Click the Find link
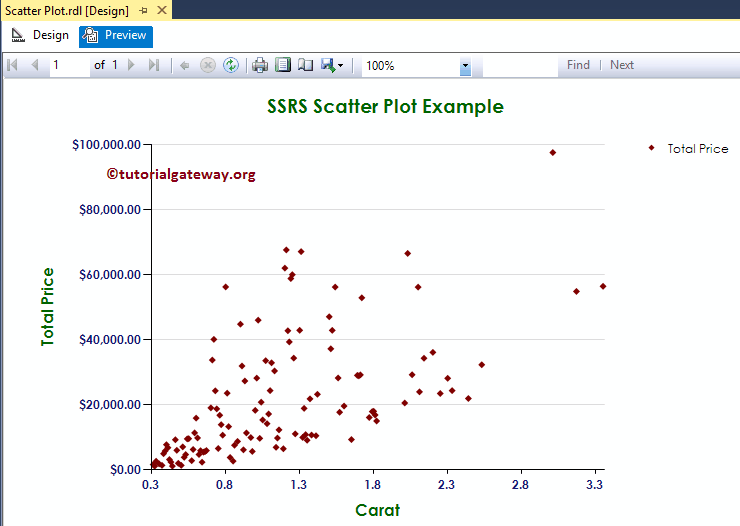Image resolution: width=740 pixels, height=526 pixels. [x=578, y=65]
